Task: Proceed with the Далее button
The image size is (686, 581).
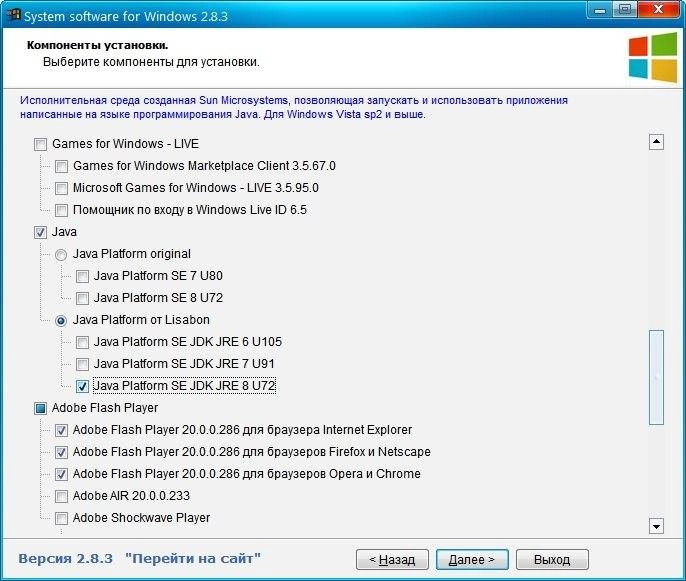Action: point(472,560)
